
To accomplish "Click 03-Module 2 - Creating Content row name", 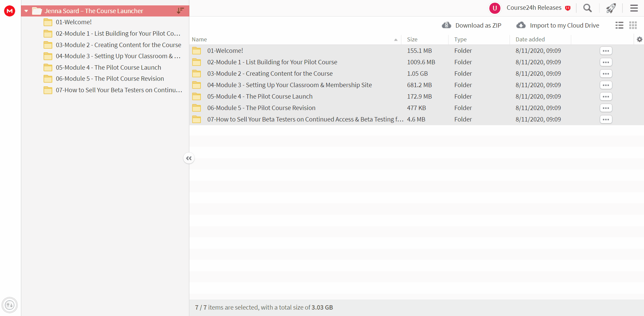I will point(270,74).
